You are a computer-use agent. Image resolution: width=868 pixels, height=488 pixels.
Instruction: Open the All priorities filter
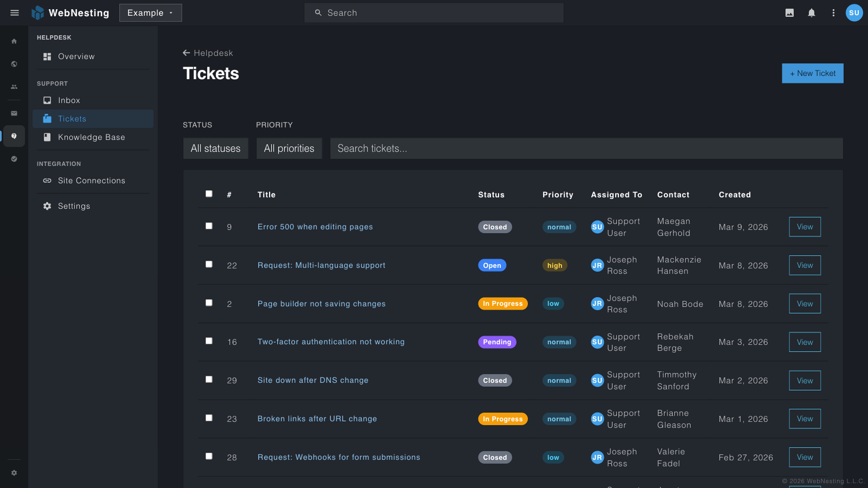(x=289, y=148)
